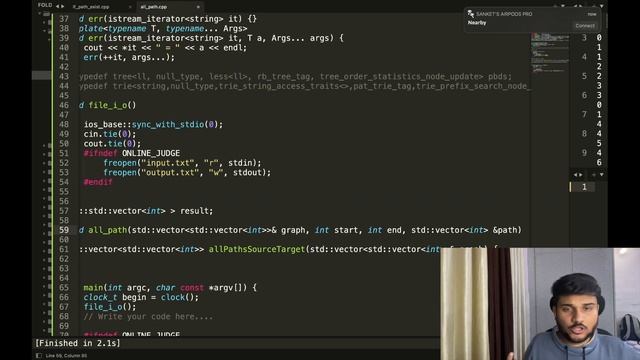Click the left tab-scroll arrow beside FOLD
The height and width of the screenshot is (360, 640).
point(57,6)
